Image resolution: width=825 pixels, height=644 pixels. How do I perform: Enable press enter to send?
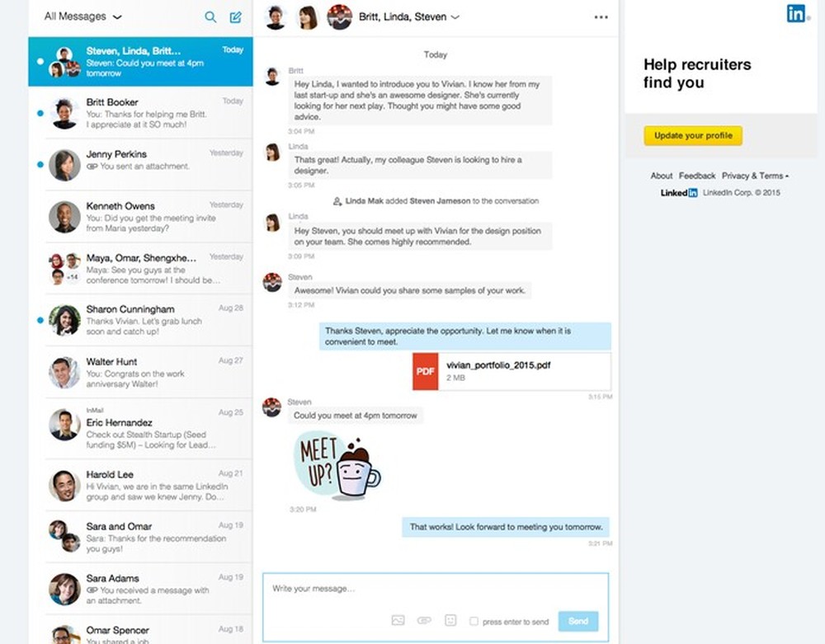(x=474, y=621)
